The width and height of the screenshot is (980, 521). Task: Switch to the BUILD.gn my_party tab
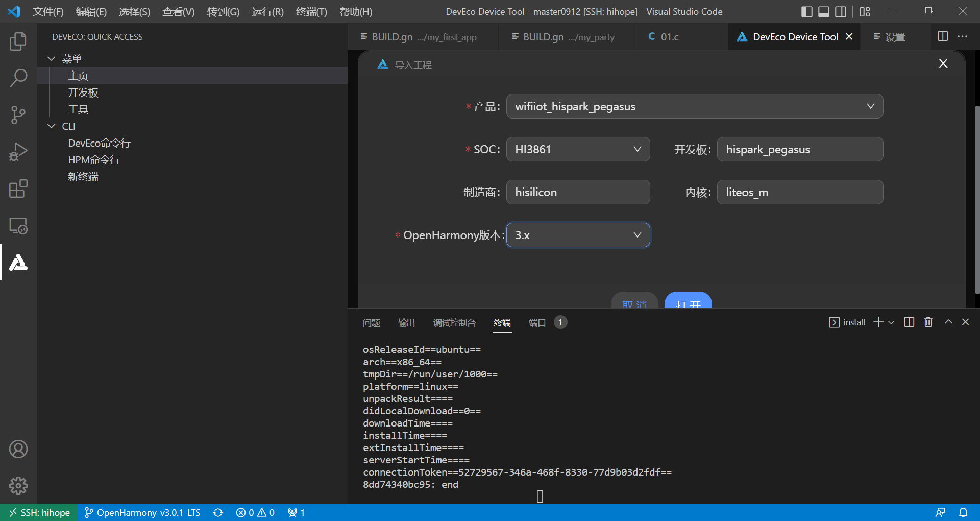pyautogui.click(x=568, y=37)
